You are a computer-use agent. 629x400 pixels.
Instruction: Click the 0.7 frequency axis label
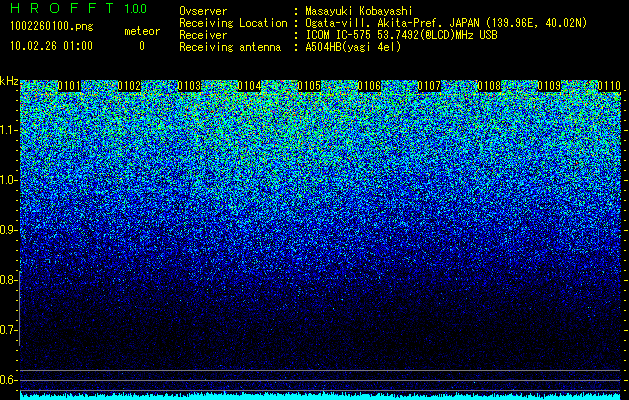pyautogui.click(x=8, y=330)
